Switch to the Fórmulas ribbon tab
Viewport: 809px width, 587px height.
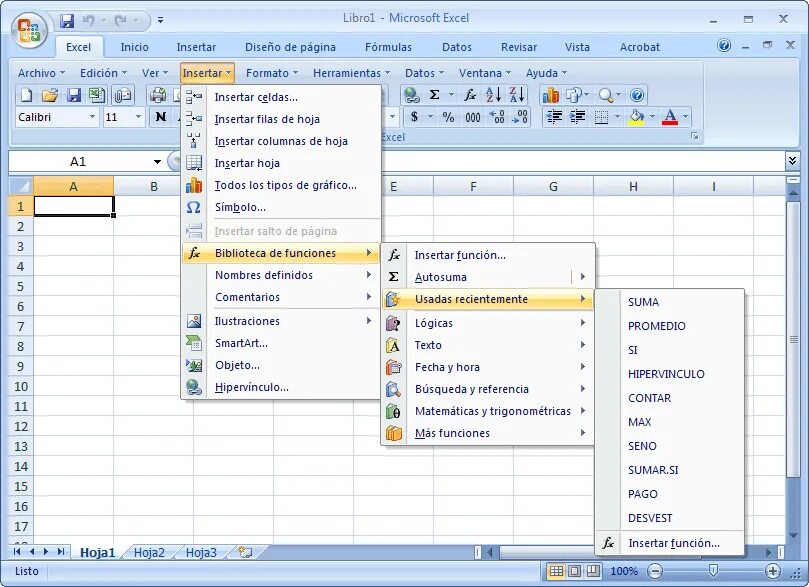click(388, 47)
